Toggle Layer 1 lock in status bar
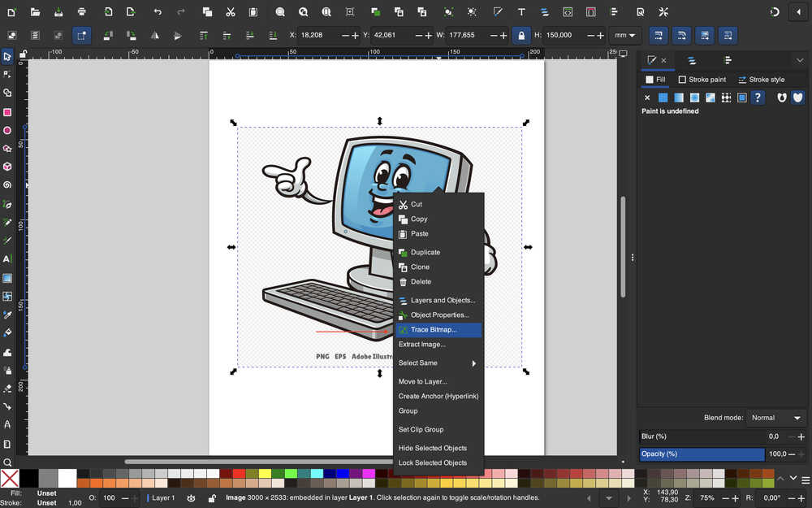This screenshot has width=812, height=508. pos(212,497)
